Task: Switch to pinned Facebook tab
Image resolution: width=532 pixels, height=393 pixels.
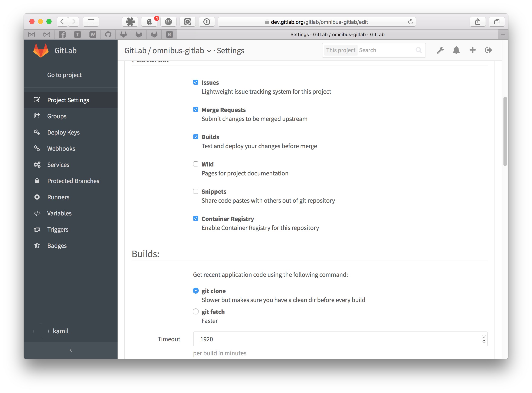Action: pos(62,34)
